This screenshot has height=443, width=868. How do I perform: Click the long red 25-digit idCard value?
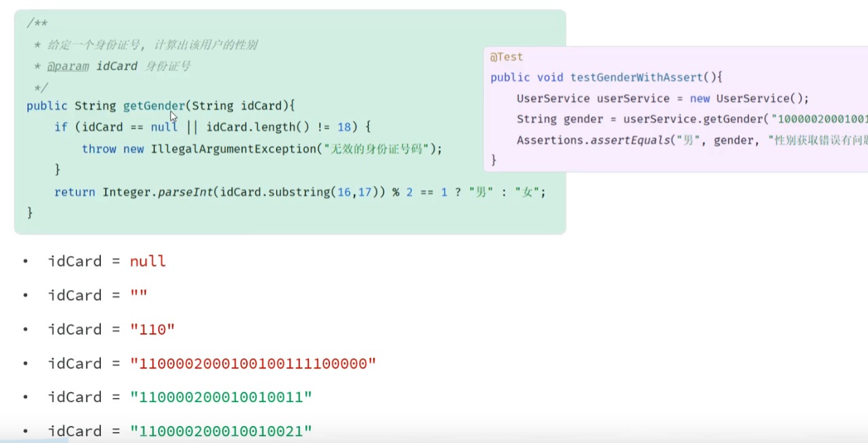pyautogui.click(x=253, y=364)
